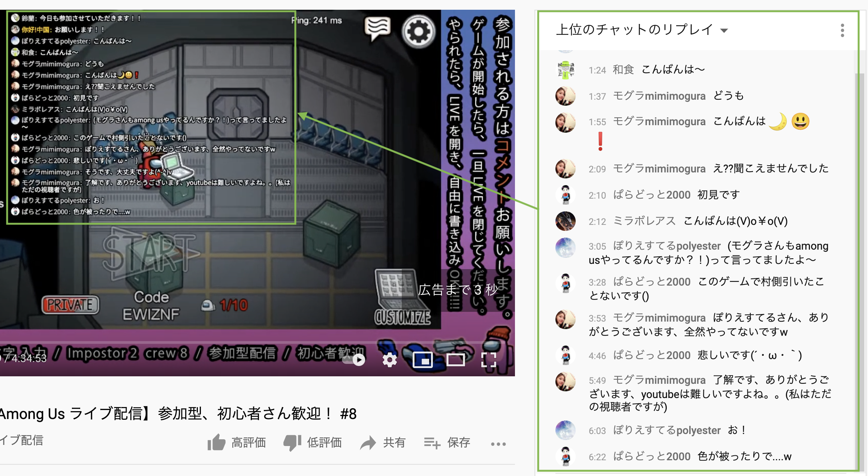Like the video with 高評価

click(236, 443)
